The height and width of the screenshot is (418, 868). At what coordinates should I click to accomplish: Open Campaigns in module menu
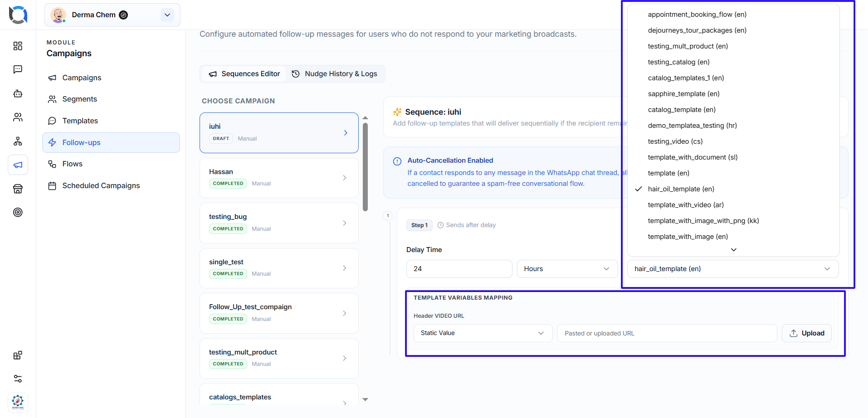tap(111, 78)
